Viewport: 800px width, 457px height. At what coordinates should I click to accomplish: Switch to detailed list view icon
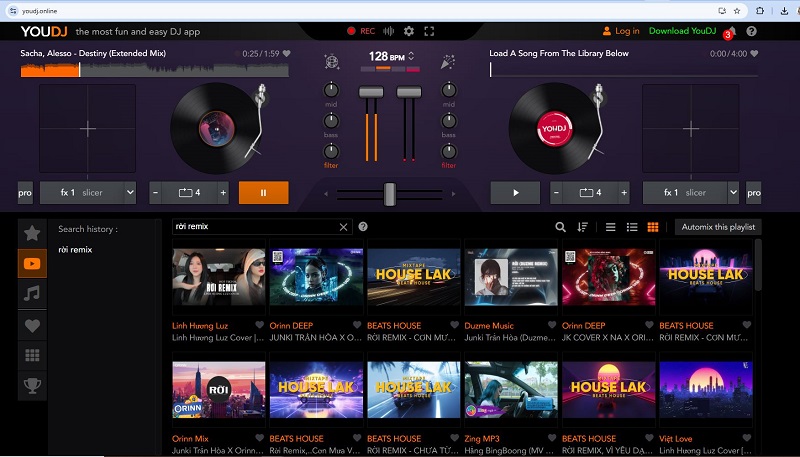(632, 227)
